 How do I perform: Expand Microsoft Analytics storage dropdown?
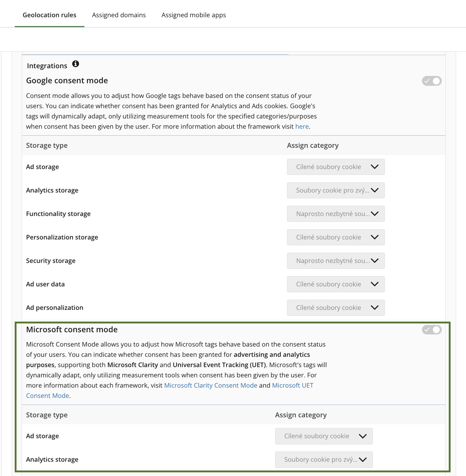[324, 459]
